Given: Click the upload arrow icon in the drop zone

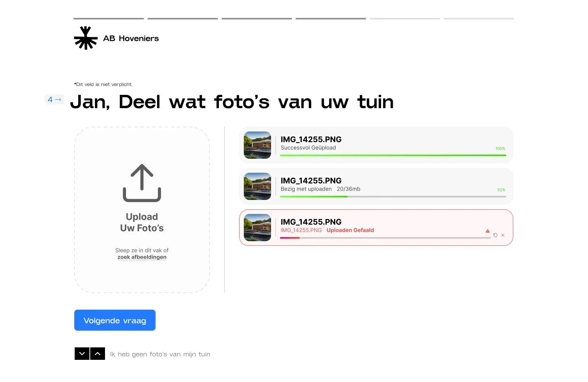Looking at the screenshot, I should 142,183.
